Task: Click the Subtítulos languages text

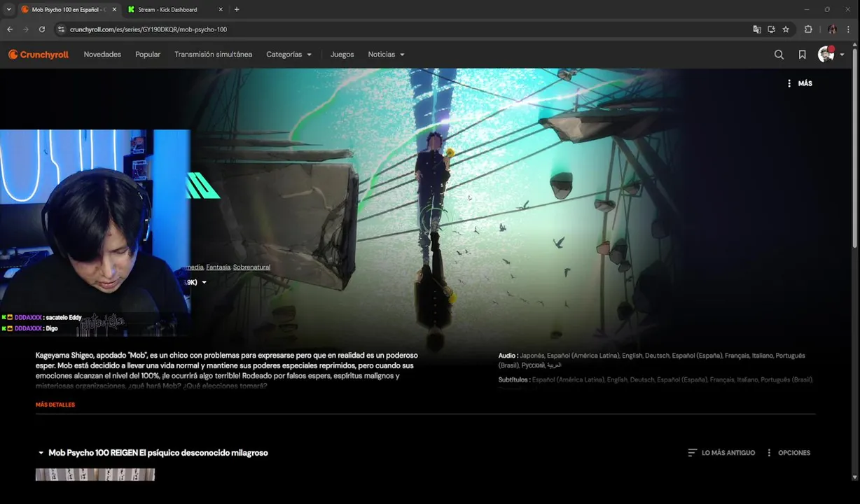Action: [x=656, y=380]
